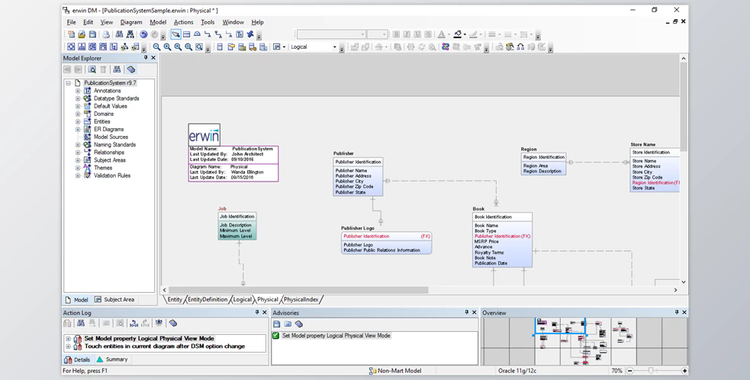The width and height of the screenshot is (750, 380).
Task: Pin the Overview panel
Action: click(x=676, y=313)
